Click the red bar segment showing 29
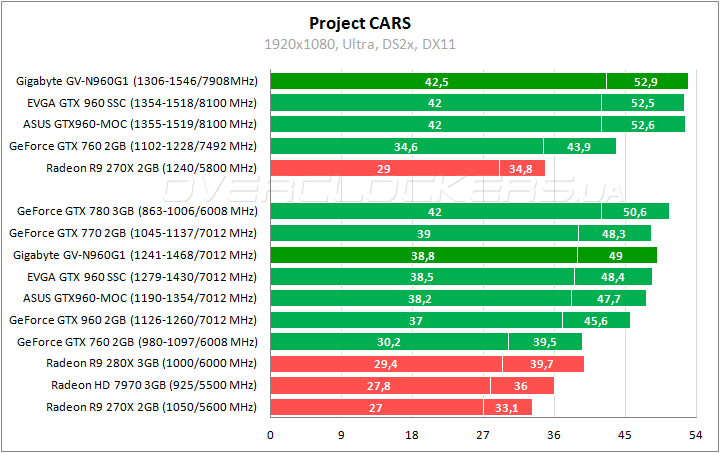This screenshot has height=453, width=720. [x=383, y=168]
